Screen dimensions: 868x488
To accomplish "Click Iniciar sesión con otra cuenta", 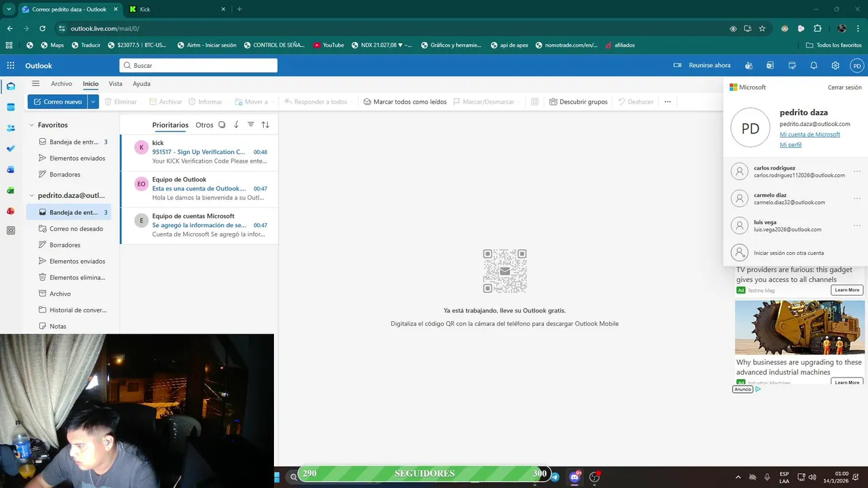I will point(789,253).
